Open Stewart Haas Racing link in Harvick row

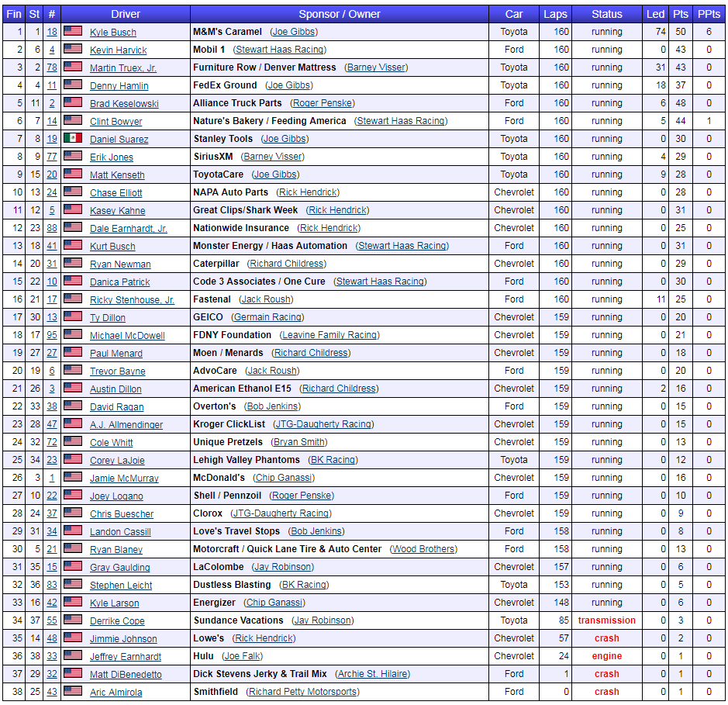[280, 49]
